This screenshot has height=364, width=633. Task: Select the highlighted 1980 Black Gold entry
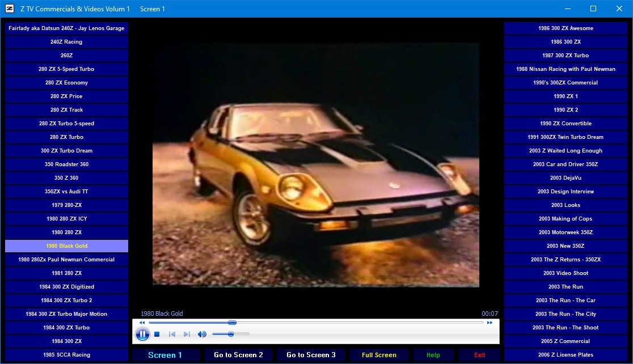(66, 246)
